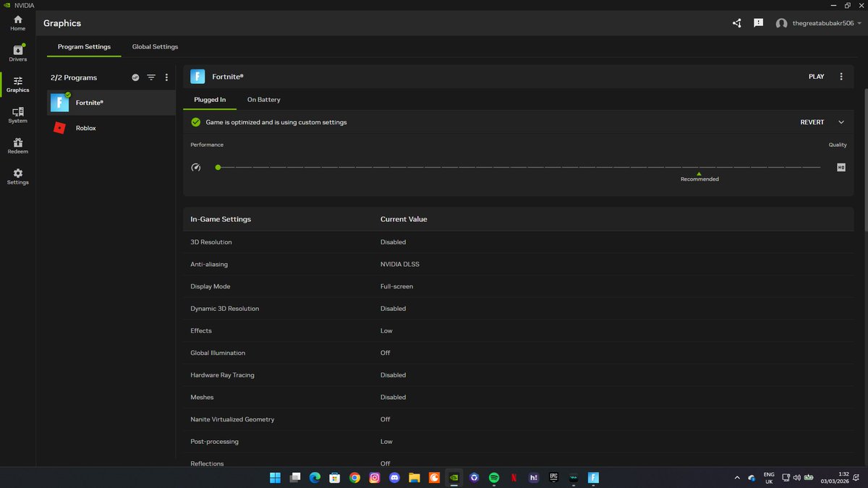Click the quality HD icon at the slider's end
Viewport: 868px width, 488px height.
pos(841,167)
